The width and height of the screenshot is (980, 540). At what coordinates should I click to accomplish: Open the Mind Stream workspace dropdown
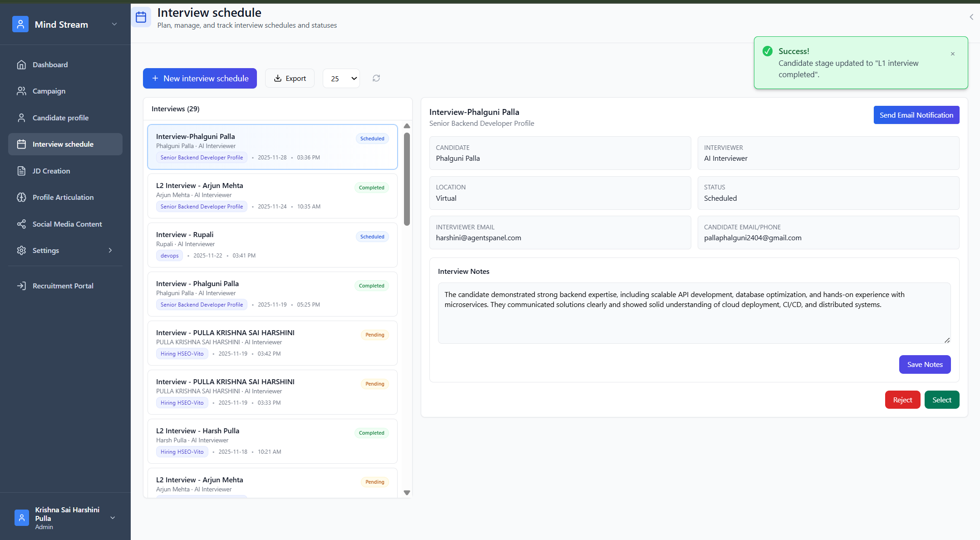(x=114, y=24)
